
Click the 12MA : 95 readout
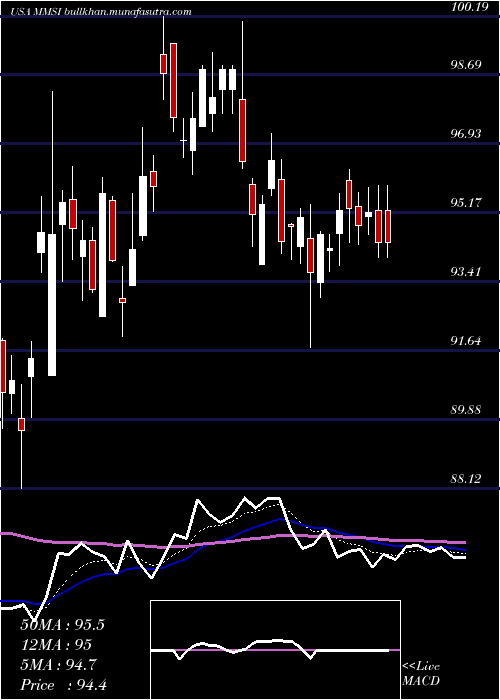[x=56, y=645]
